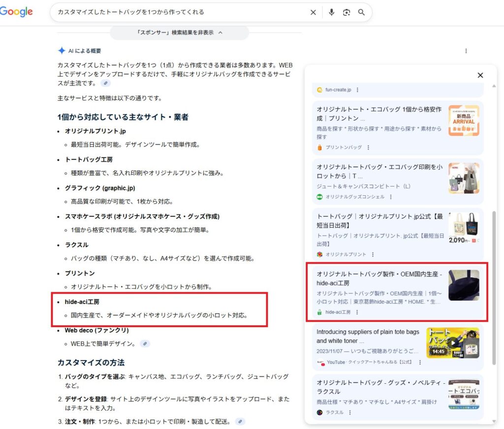Click the link icon after the 注文・制作 step
This screenshot has width=504, height=429.
coord(240,421)
